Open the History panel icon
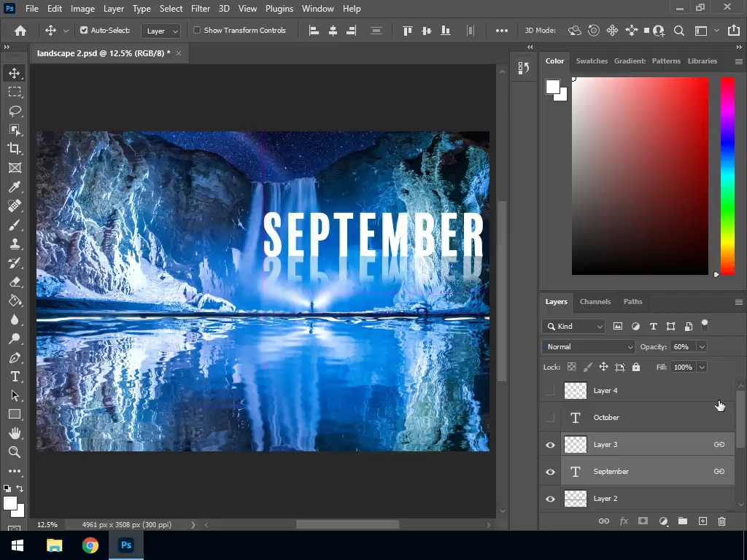This screenshot has height=560, width=747. coord(524,68)
